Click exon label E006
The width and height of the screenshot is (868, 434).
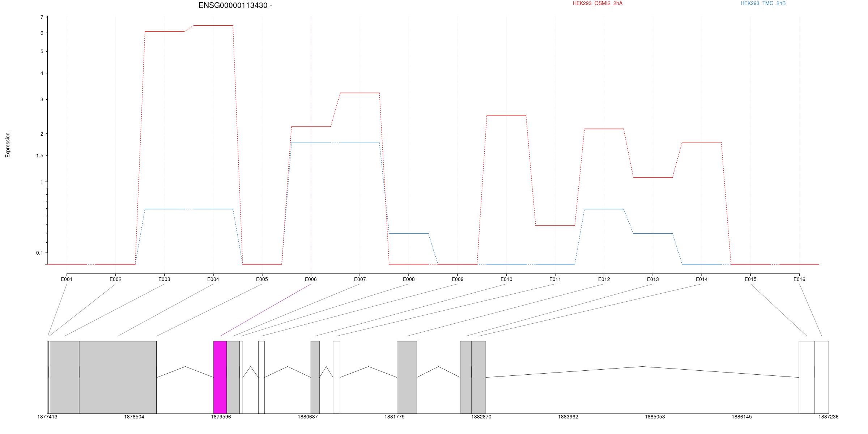pos(311,279)
